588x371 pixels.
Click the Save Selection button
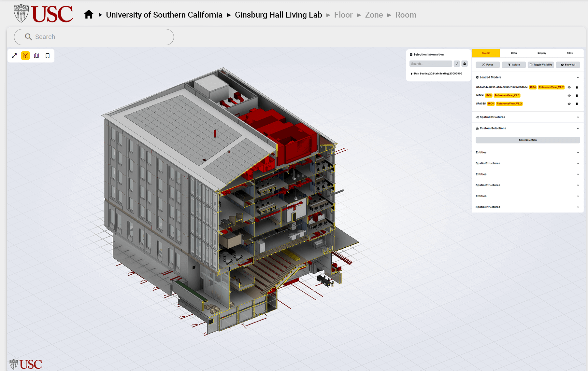pyautogui.click(x=528, y=140)
